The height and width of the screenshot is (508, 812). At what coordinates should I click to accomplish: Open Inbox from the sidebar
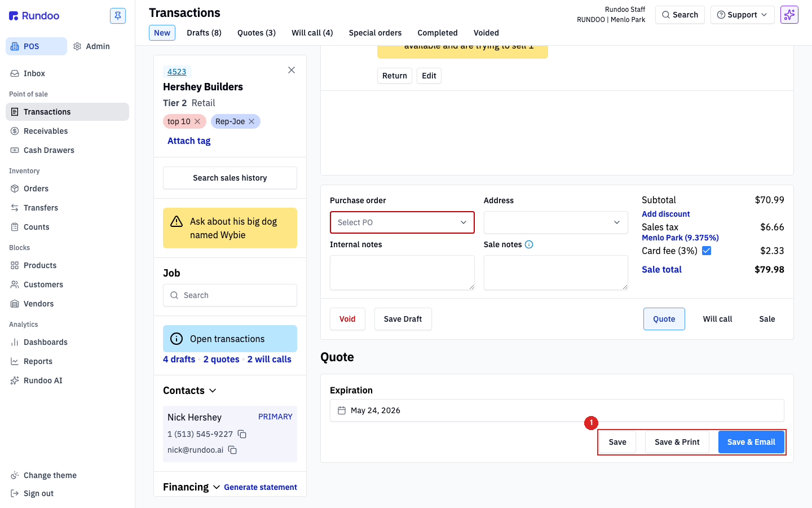click(68, 73)
